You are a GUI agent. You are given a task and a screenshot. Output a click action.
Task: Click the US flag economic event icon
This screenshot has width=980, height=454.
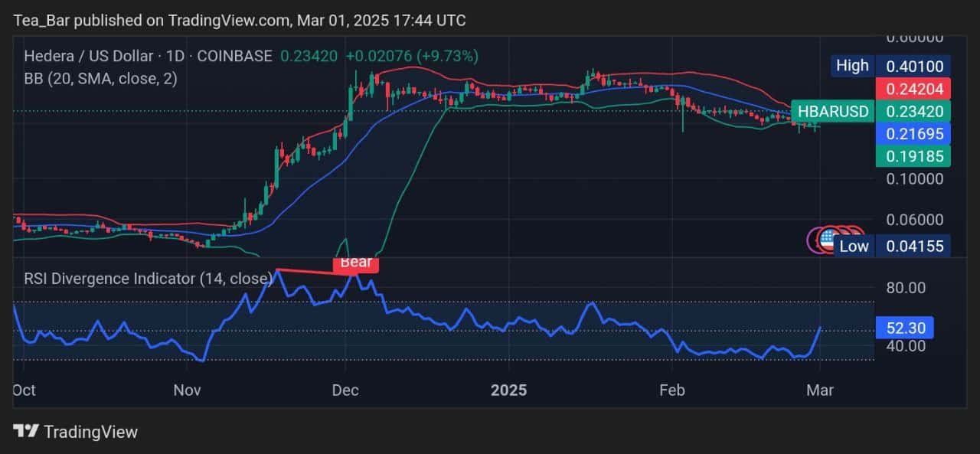point(828,239)
